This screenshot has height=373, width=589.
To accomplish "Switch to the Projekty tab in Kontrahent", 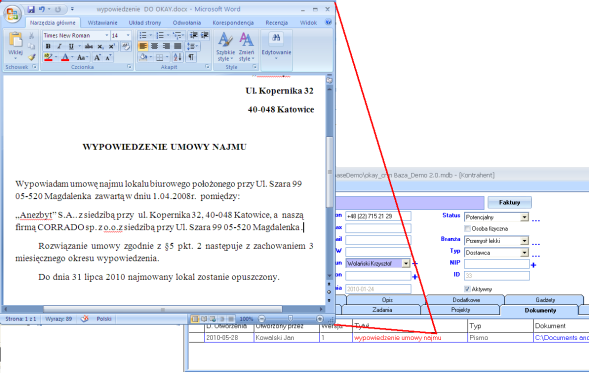I will pos(460,310).
